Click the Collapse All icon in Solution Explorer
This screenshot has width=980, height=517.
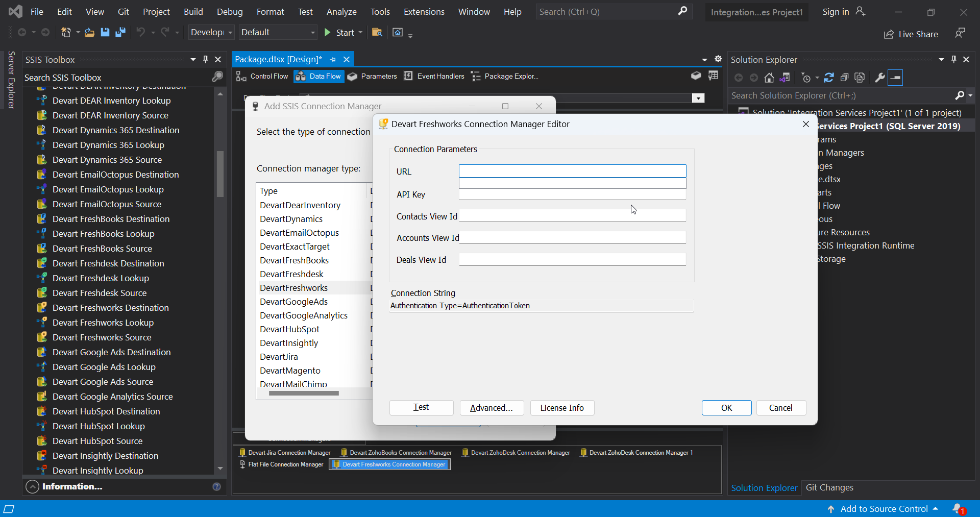[845, 78]
